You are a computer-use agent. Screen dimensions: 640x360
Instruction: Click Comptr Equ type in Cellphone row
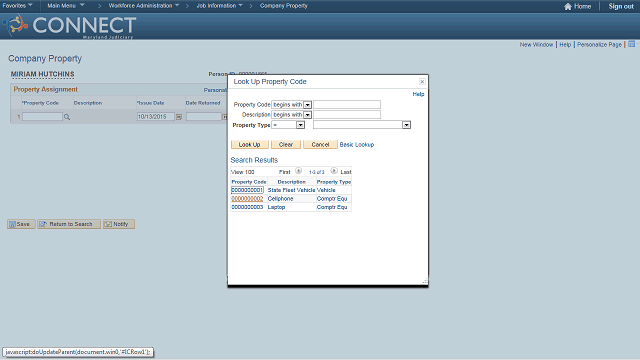tap(332, 199)
